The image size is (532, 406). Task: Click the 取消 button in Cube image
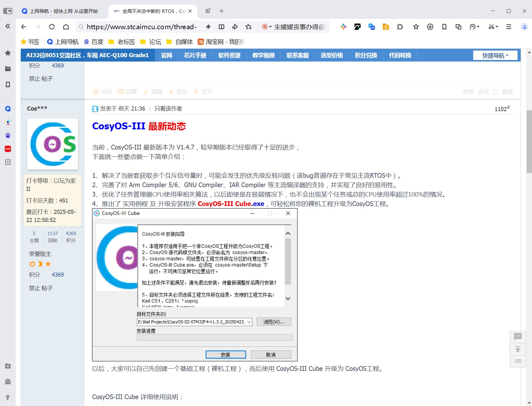coord(271,355)
